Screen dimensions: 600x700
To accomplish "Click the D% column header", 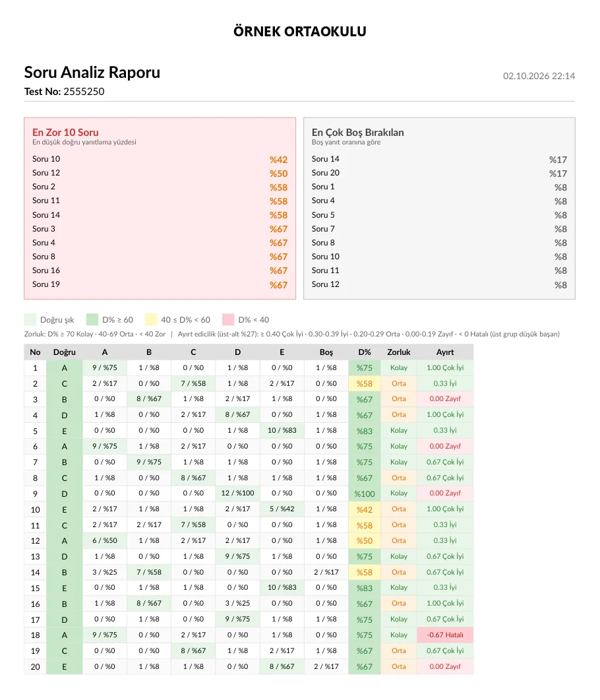I will [x=364, y=352].
